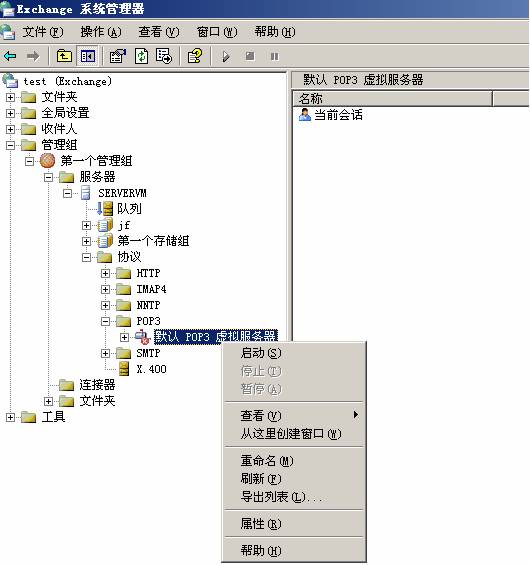Click the jf storage group icon

tap(105, 225)
